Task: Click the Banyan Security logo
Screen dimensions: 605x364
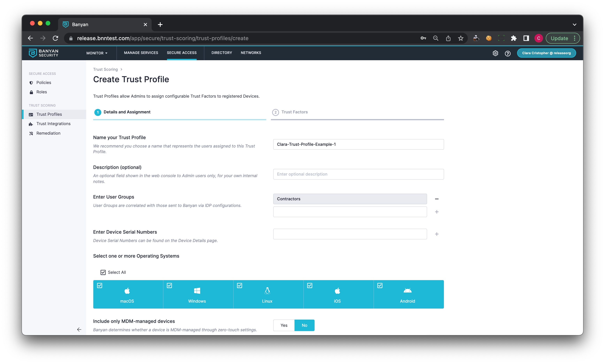Action: pyautogui.click(x=43, y=53)
